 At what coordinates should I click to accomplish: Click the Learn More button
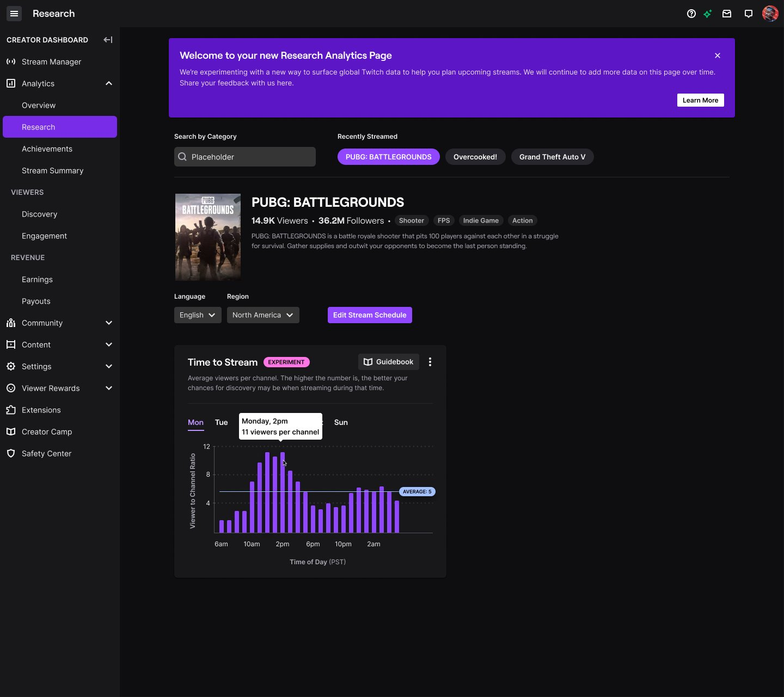click(x=701, y=100)
